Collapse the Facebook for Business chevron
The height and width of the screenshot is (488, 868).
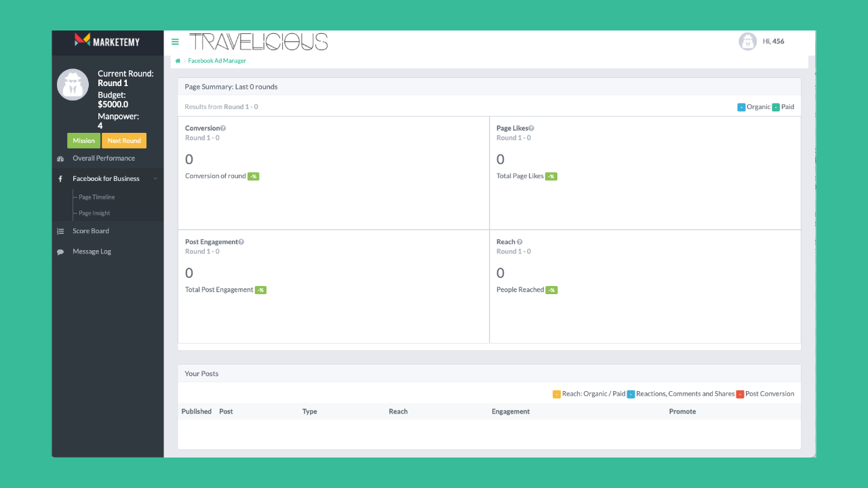[155, 179]
